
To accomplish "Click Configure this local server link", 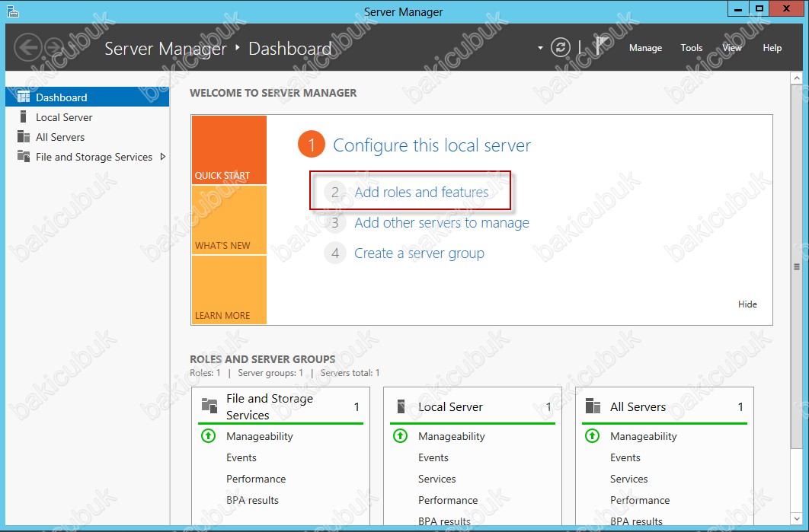I will (432, 145).
